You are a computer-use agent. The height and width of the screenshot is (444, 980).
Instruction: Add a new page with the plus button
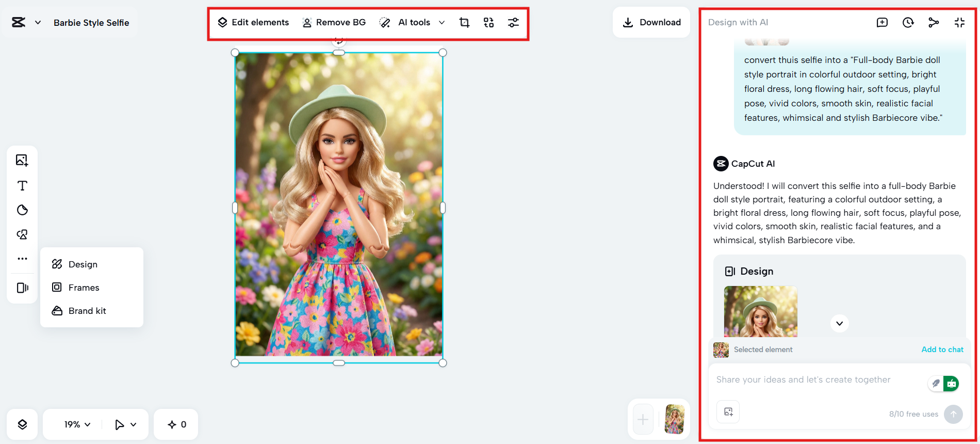pyautogui.click(x=643, y=419)
